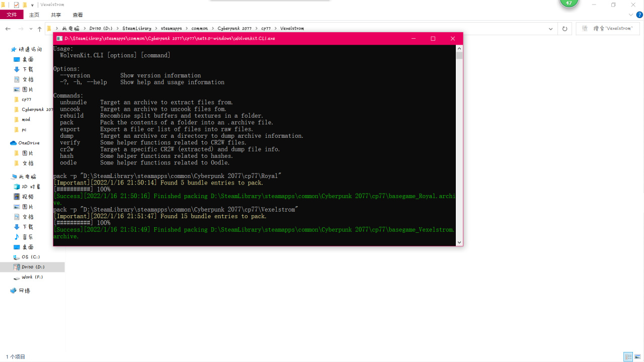Click SteamLibrary in the address breadcrumb
Screen dimensions: 644x362
137,29
